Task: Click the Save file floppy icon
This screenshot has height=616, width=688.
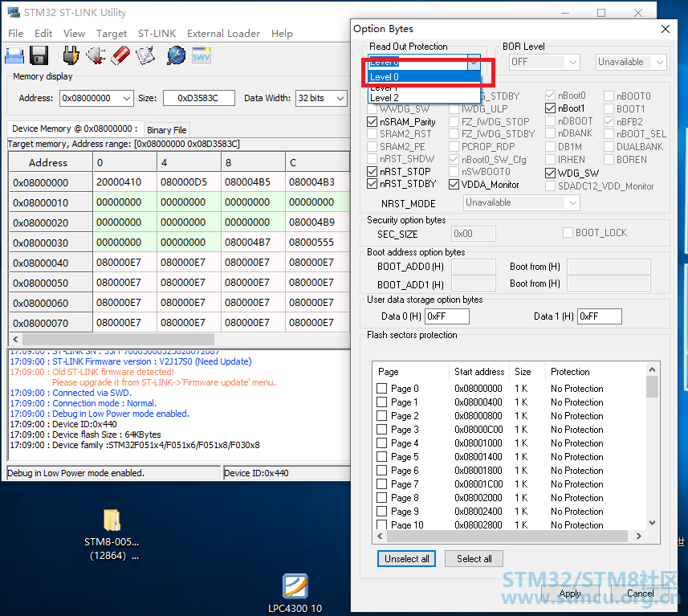Action: (39, 55)
